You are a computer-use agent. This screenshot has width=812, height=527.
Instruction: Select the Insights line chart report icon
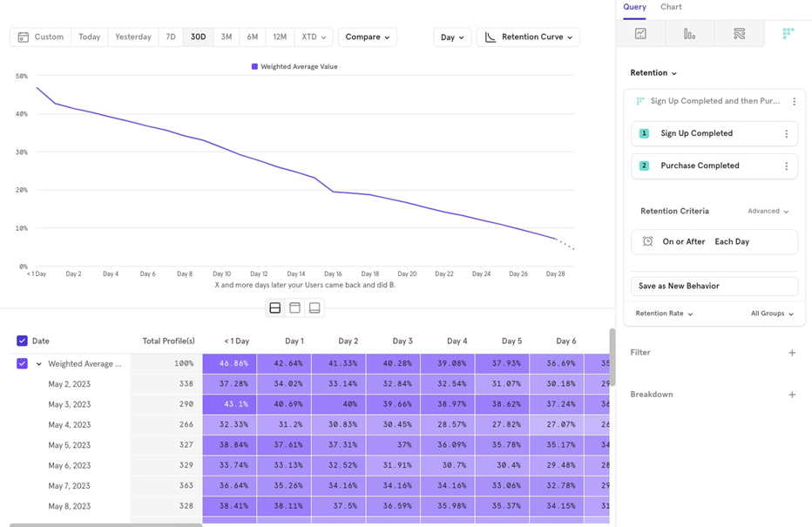pyautogui.click(x=640, y=34)
